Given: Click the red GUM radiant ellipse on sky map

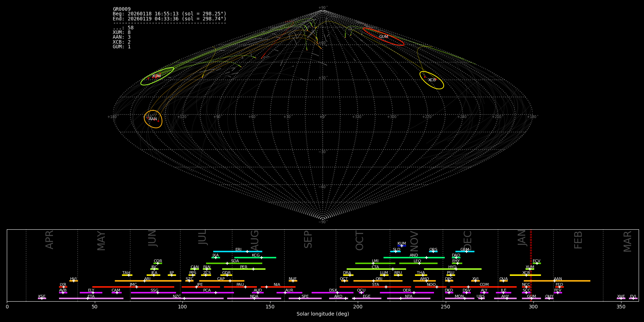Looking at the screenshot, I should pos(383,36).
